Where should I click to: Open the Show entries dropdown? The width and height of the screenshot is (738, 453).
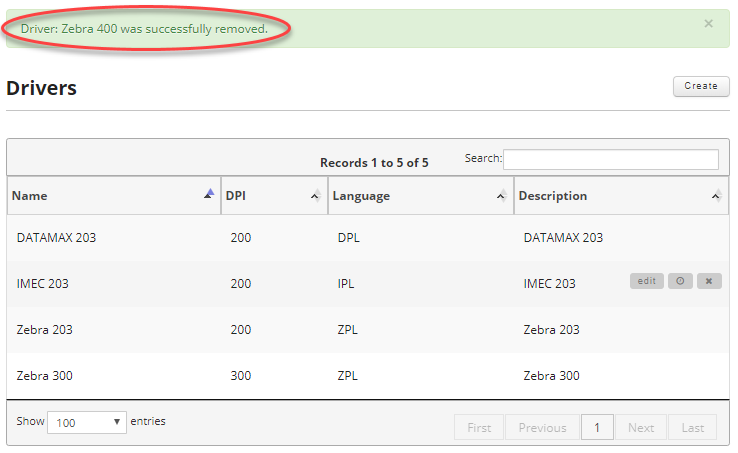pyautogui.click(x=87, y=422)
